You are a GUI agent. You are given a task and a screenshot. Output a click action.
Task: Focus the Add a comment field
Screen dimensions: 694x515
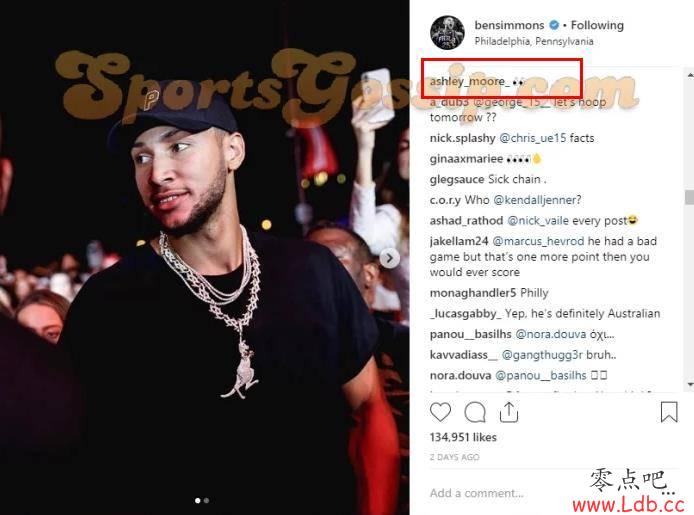click(509, 493)
